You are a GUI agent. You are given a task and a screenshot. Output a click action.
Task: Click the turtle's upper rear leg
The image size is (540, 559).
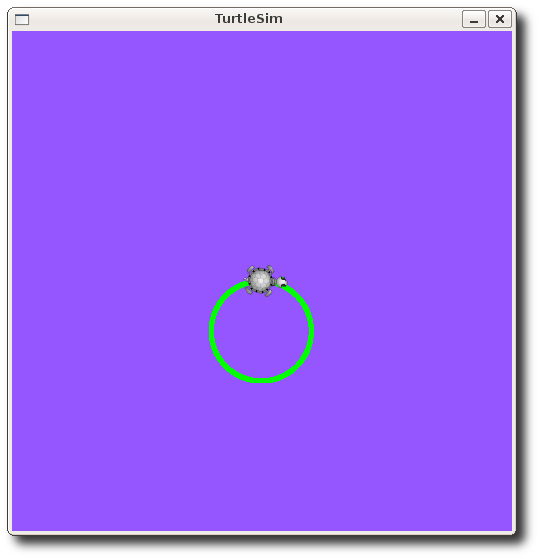(251, 269)
